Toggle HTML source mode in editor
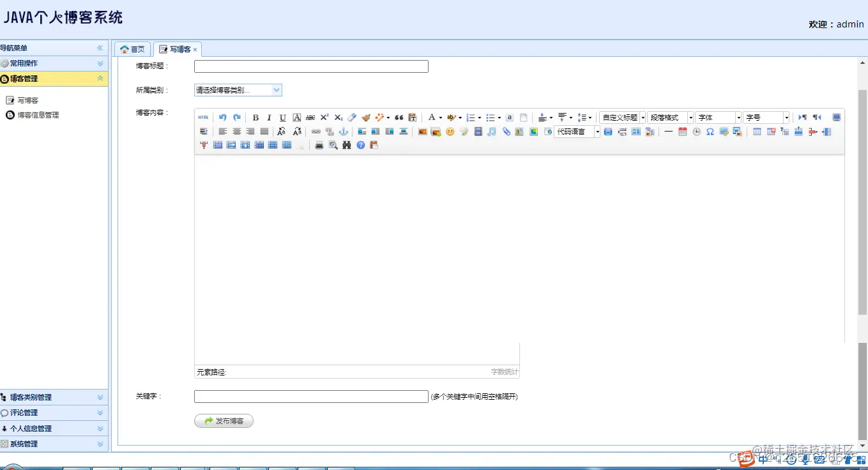The image size is (868, 470). pos(203,117)
